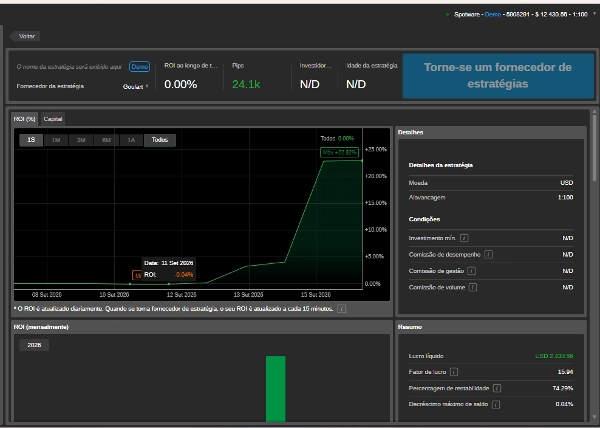Select the 1A chart period
The height and width of the screenshot is (428, 600).
click(x=131, y=140)
